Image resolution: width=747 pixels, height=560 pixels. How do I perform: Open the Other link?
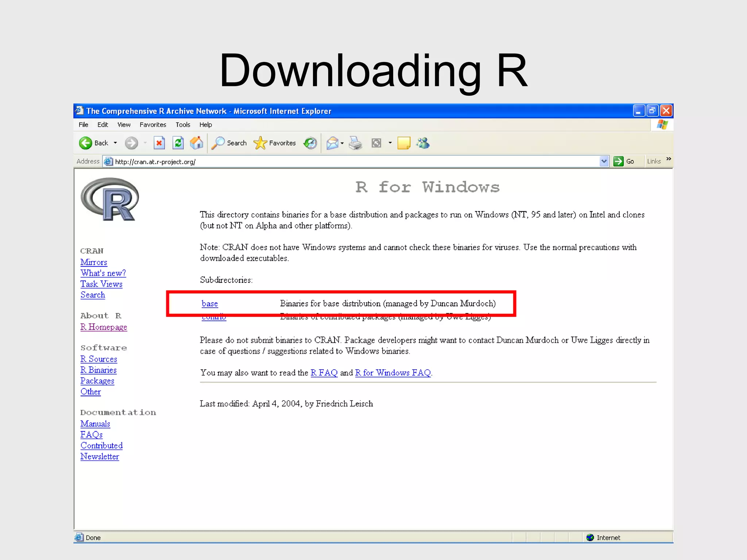tap(90, 392)
